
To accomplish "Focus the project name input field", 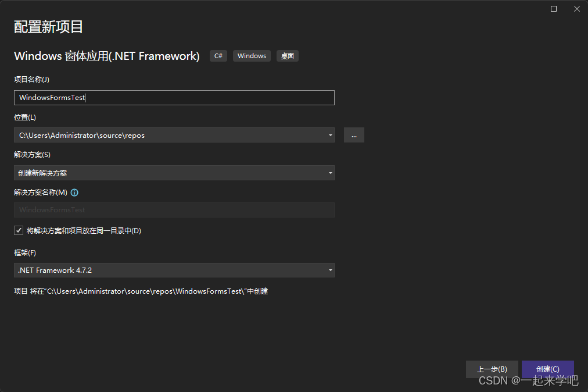I will tap(174, 98).
